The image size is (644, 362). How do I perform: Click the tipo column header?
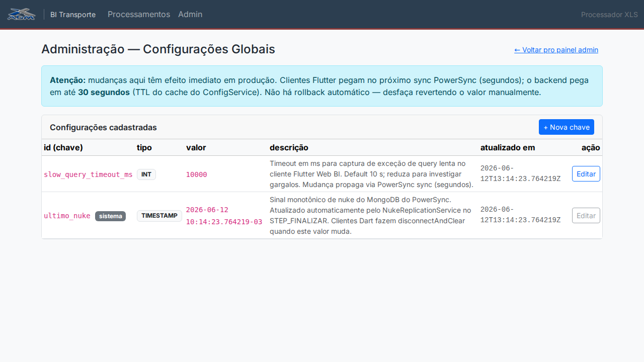tap(144, 147)
